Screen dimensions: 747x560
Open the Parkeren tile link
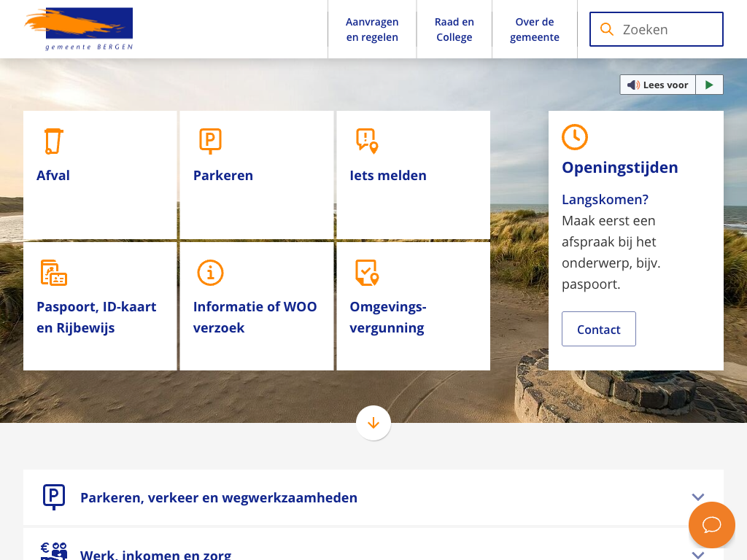pyautogui.click(x=257, y=175)
